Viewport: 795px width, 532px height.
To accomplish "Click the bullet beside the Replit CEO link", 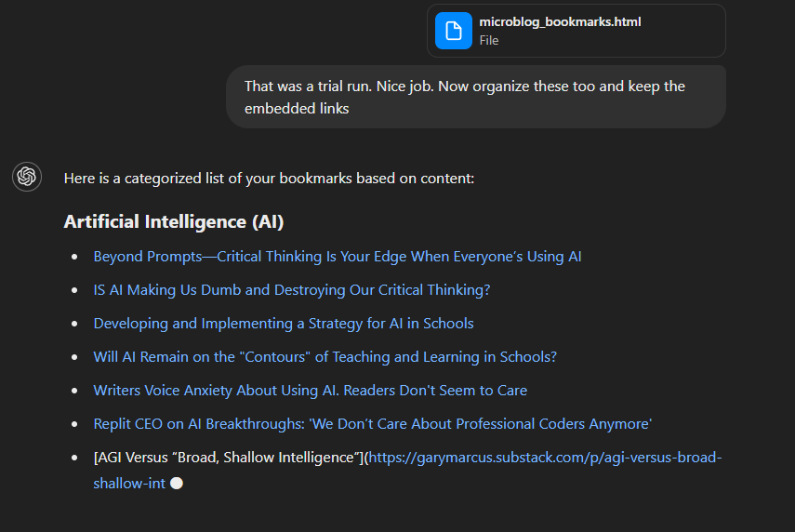I will pos(74,424).
